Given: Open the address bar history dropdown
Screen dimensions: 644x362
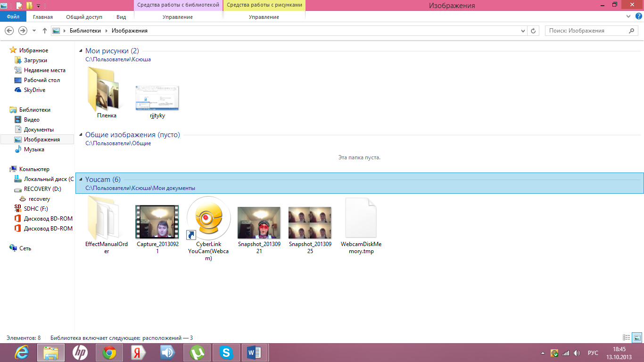Looking at the screenshot, I should [523, 31].
